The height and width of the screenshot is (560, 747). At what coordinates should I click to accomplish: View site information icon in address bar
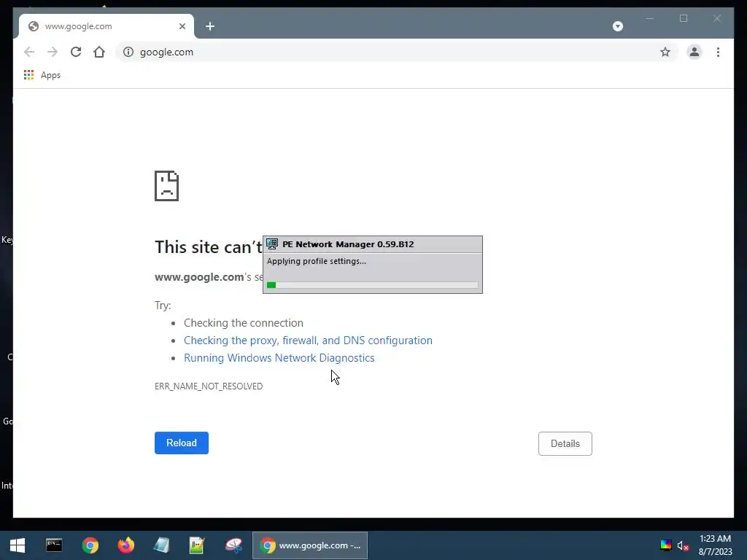[128, 52]
